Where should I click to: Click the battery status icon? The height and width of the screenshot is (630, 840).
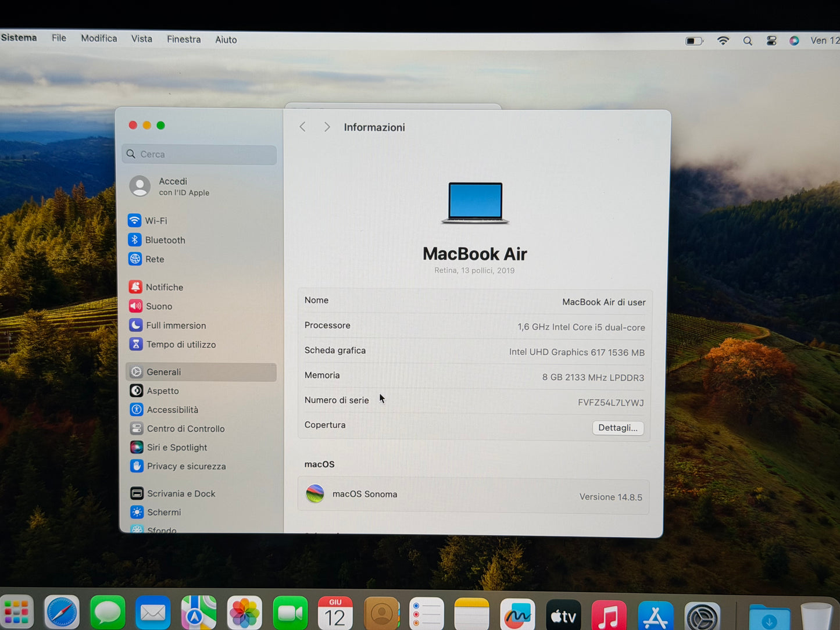tap(694, 41)
